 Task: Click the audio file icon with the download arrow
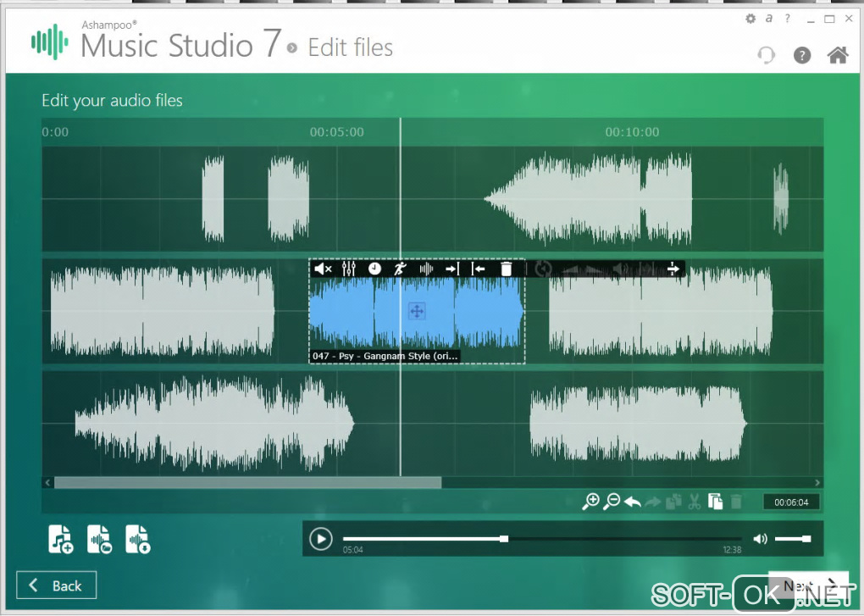(138, 539)
